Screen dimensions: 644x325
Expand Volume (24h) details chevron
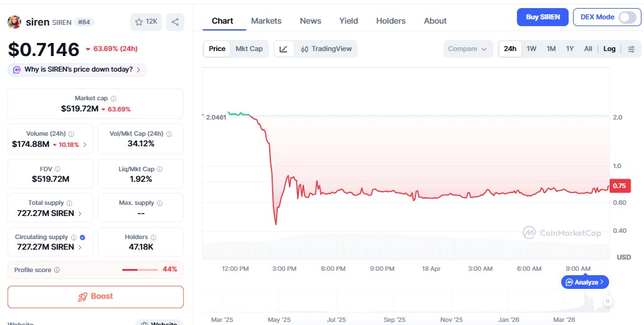(85, 144)
